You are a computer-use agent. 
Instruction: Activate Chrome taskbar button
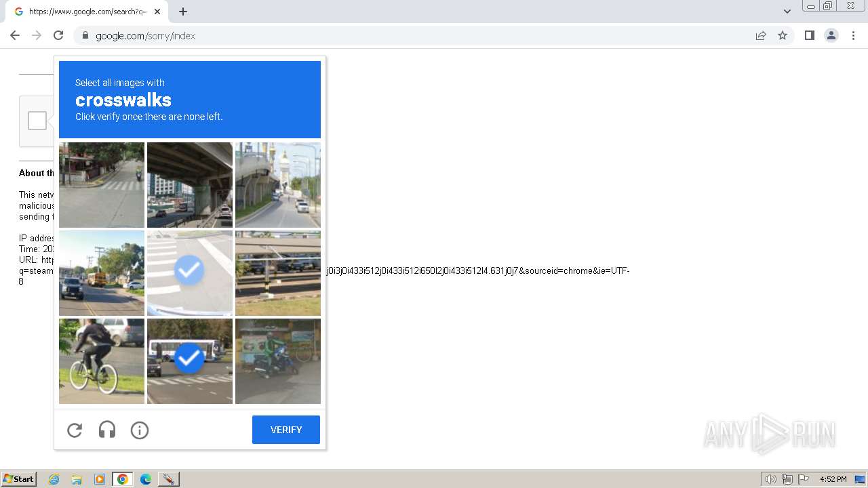(x=123, y=479)
